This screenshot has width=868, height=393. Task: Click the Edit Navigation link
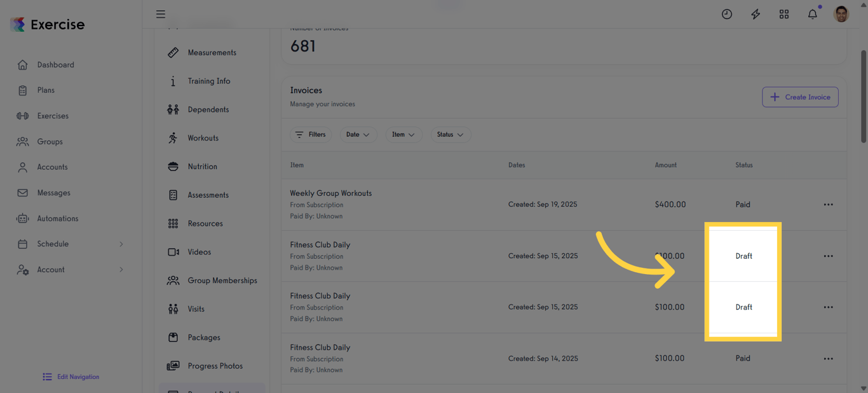[71, 376]
